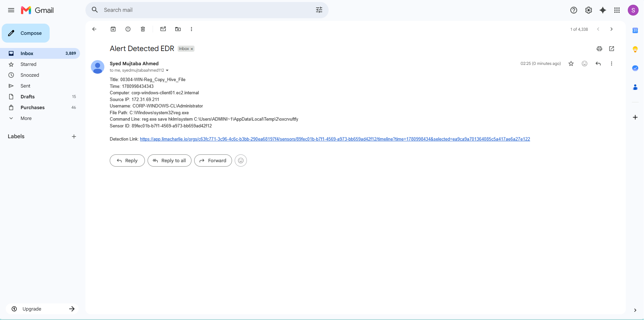This screenshot has width=644, height=320.
Task: Open toolbar more options menu
Action: tap(191, 29)
